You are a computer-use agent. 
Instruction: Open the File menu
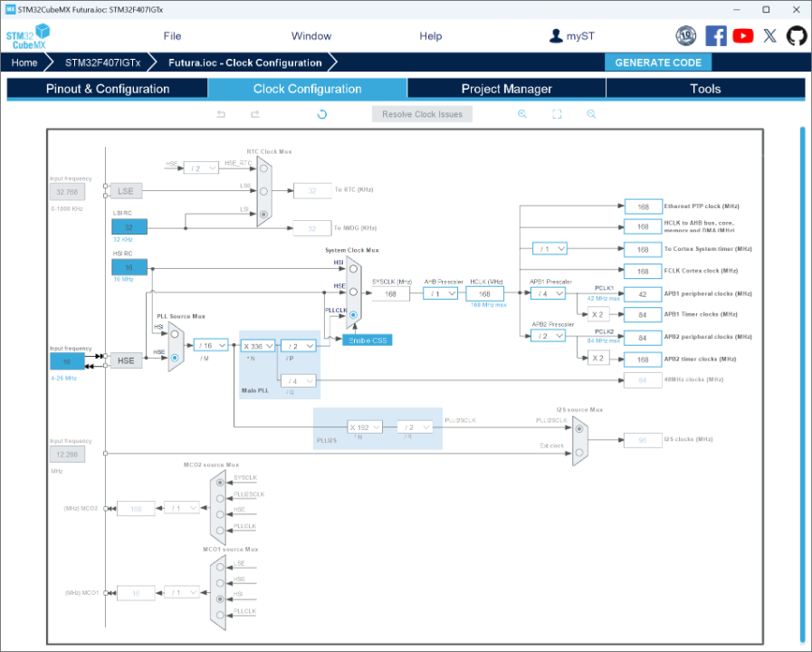click(x=172, y=36)
